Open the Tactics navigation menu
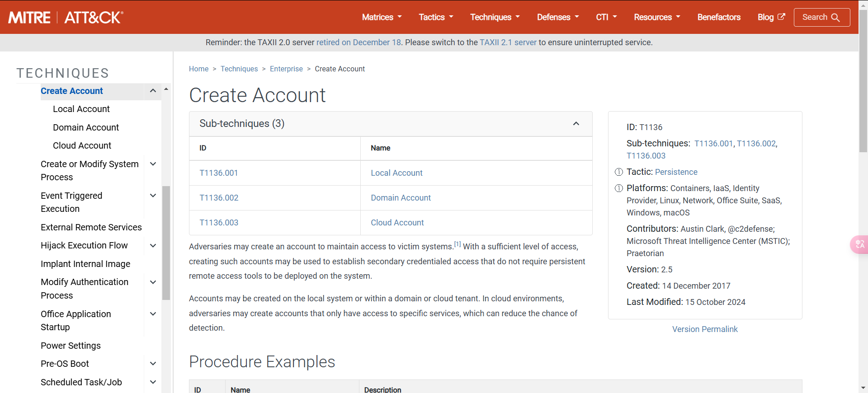The width and height of the screenshot is (868, 393). coord(436,17)
